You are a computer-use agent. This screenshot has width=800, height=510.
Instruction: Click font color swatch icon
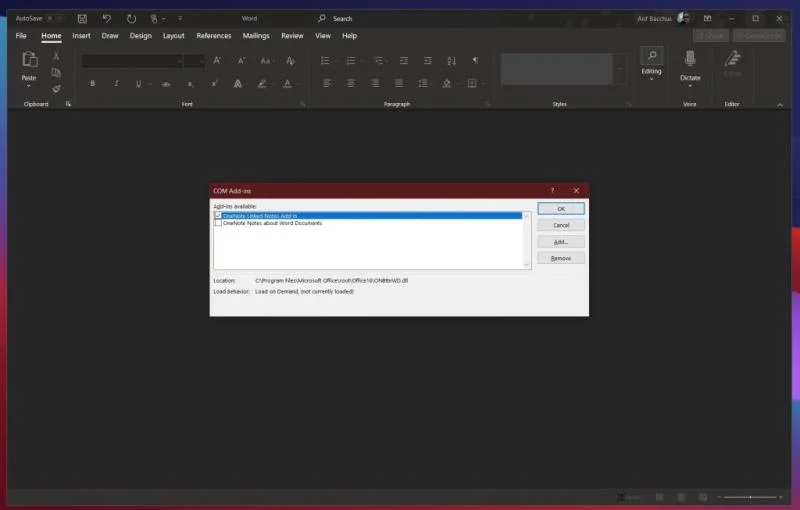pyautogui.click(x=288, y=84)
